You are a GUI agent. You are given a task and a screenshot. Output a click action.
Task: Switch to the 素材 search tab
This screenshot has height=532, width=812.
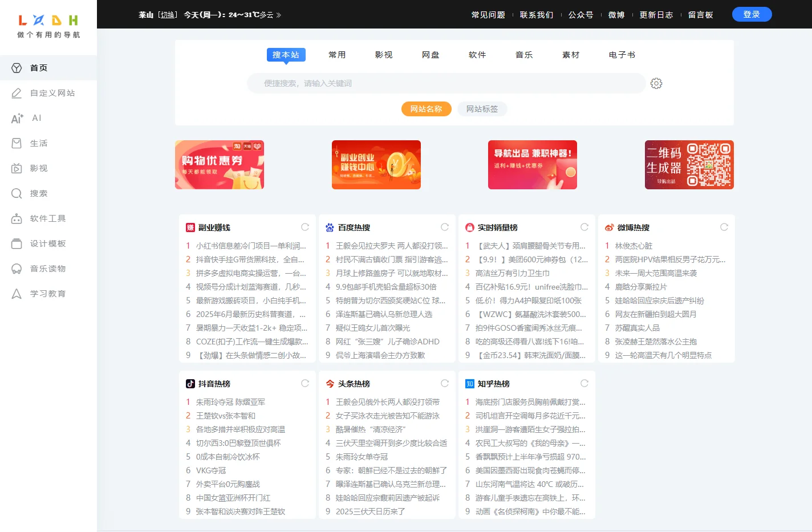click(571, 55)
